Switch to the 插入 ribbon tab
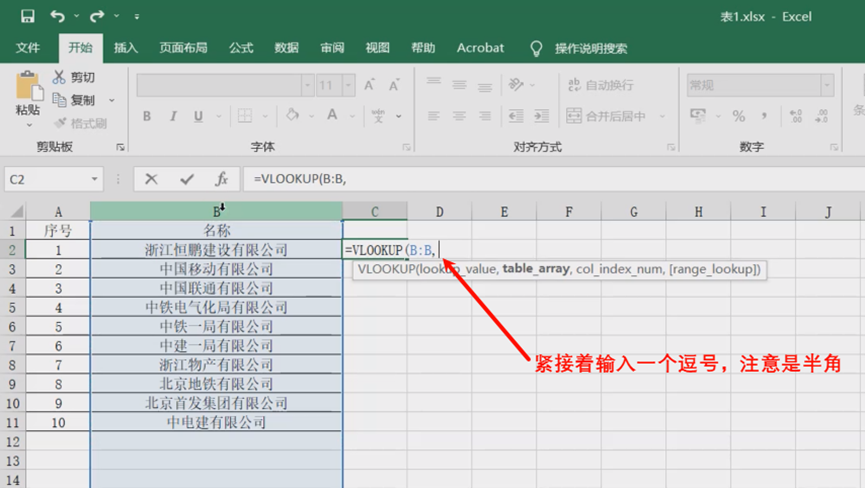Screen dimensions: 865x488 coord(126,48)
